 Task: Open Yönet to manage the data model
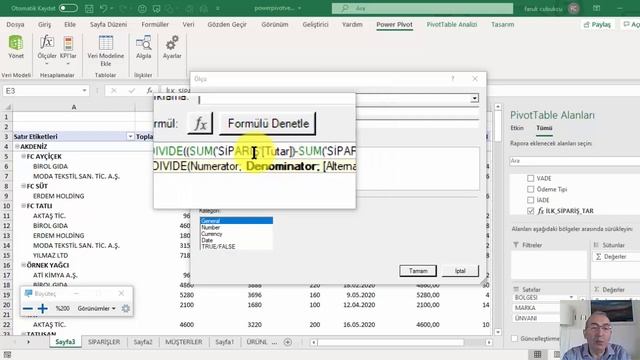click(x=16, y=47)
